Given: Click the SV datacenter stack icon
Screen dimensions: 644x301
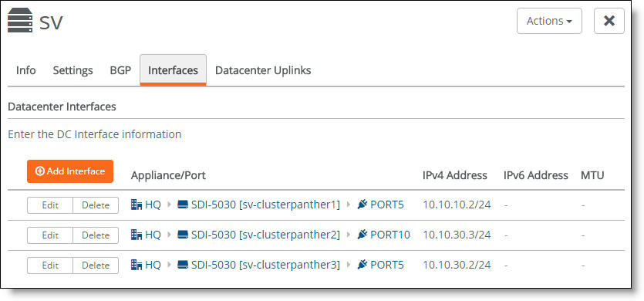Looking at the screenshot, I should click(x=20, y=22).
